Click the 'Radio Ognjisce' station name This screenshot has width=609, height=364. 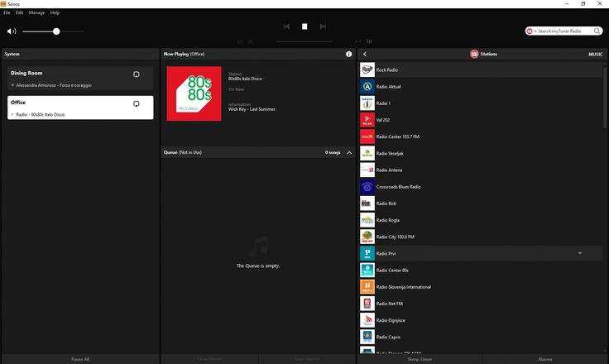[391, 320]
